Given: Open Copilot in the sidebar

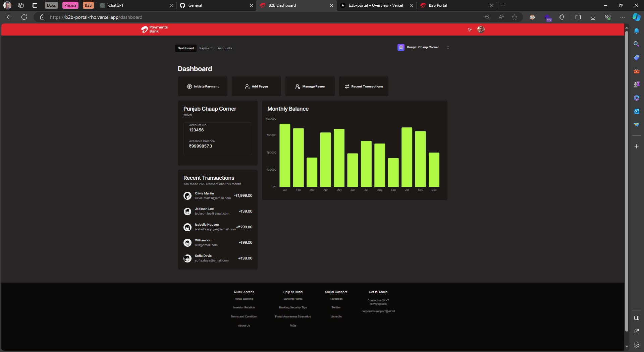Looking at the screenshot, I should pyautogui.click(x=636, y=17).
